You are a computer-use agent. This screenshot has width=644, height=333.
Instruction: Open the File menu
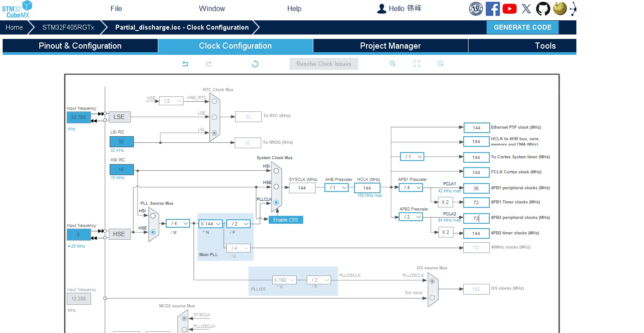116,9
